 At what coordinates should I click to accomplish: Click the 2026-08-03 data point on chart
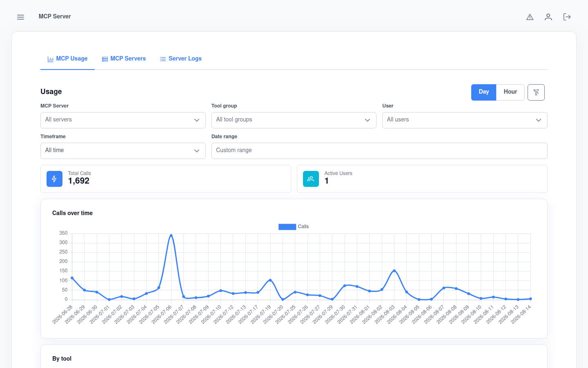394,271
